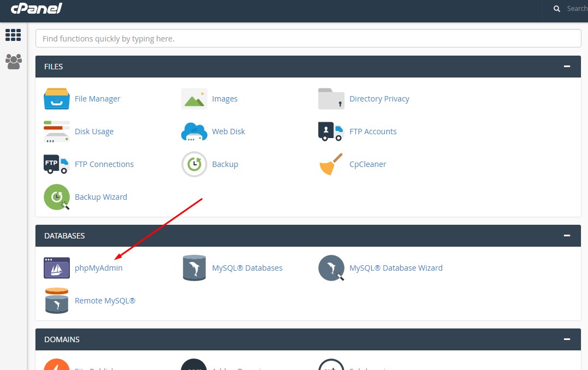The width and height of the screenshot is (588, 370).
Task: Click the Backup link
Action: point(225,164)
